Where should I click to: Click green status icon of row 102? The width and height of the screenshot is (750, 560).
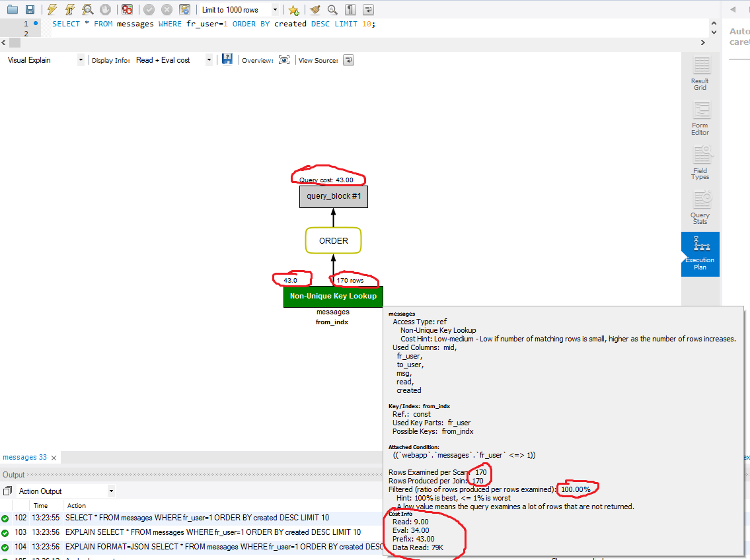[5, 518]
